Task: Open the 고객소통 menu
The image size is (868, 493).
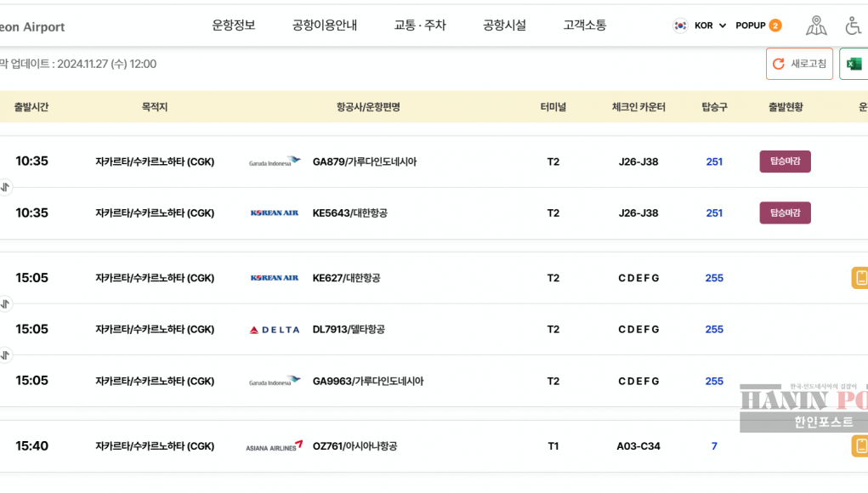Action: [x=585, y=25]
